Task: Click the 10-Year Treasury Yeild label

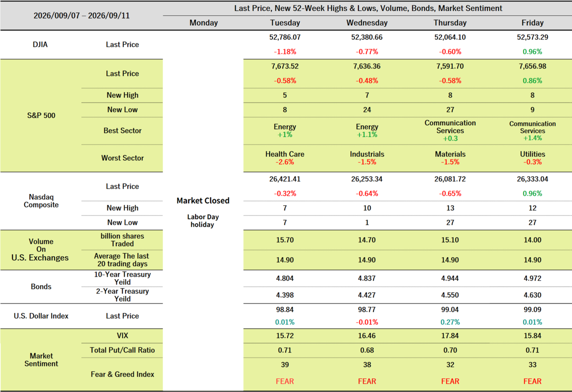Action: pyautogui.click(x=123, y=278)
